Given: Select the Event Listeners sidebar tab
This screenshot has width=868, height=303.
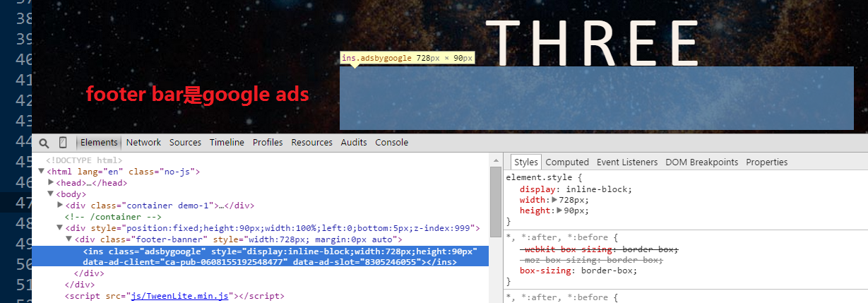Looking at the screenshot, I should pos(627,162).
